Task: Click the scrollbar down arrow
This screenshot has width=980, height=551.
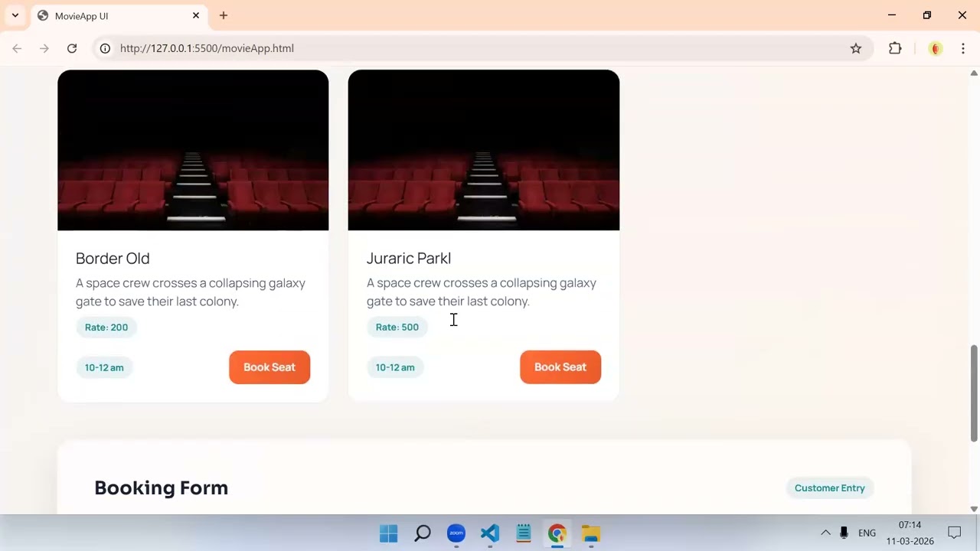Action: point(974,509)
